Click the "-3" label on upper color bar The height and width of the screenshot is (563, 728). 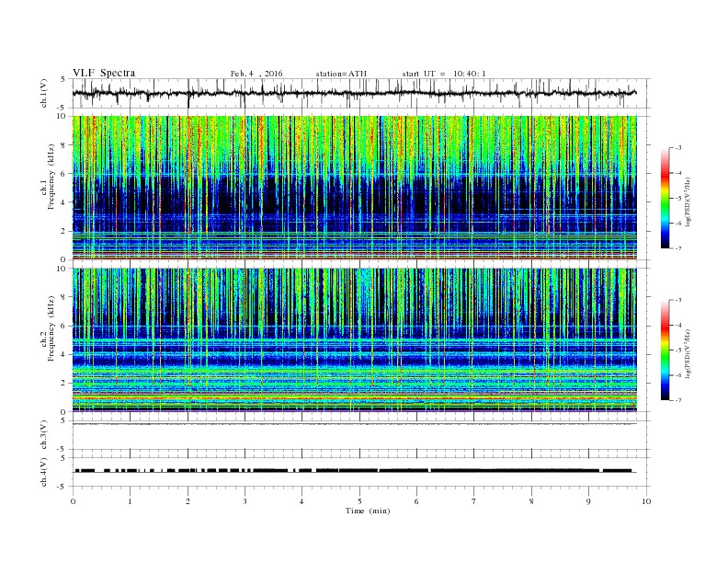(678, 148)
